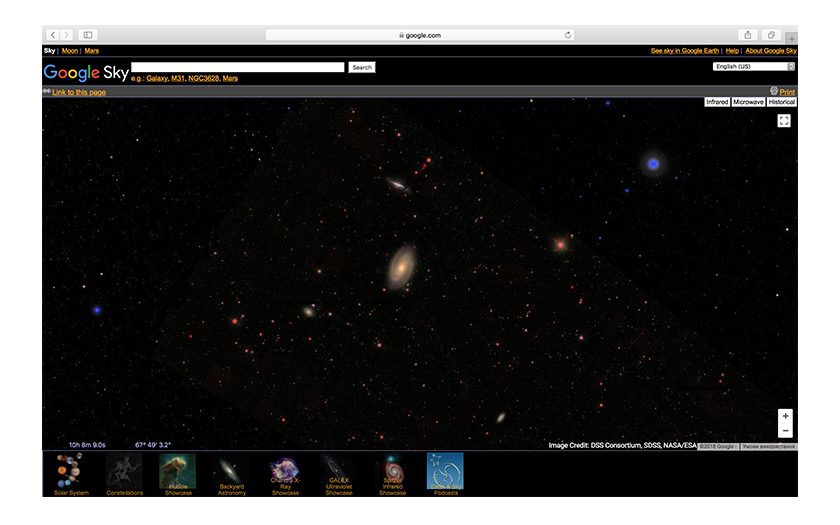
Task: Enter fullscreen sky map view
Action: pos(784,121)
